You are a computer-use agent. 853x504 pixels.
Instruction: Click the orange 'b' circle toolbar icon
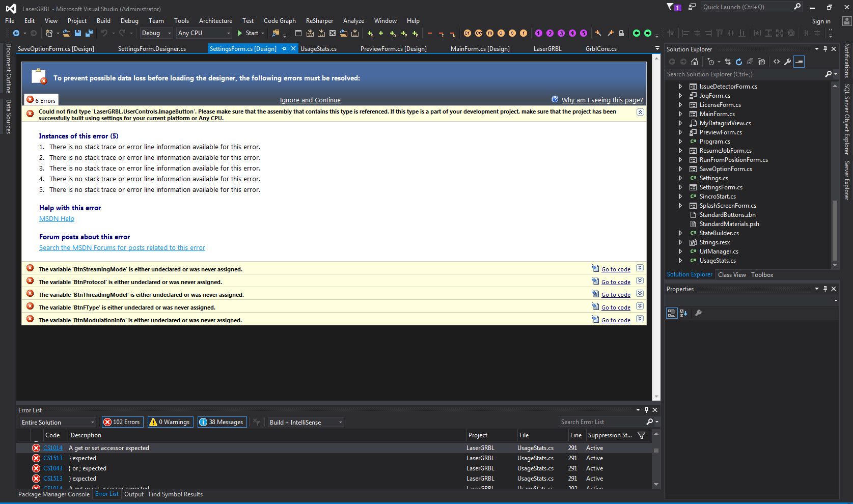[512, 33]
